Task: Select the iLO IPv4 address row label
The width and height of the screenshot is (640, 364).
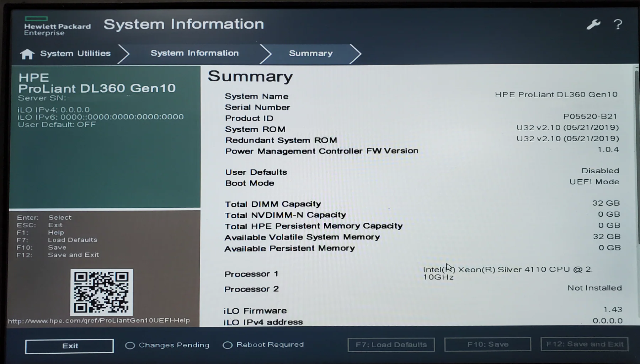Action: point(263,322)
